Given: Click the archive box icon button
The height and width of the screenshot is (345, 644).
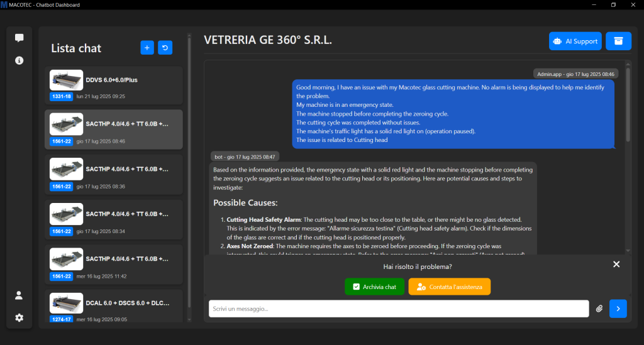Looking at the screenshot, I should (618, 41).
